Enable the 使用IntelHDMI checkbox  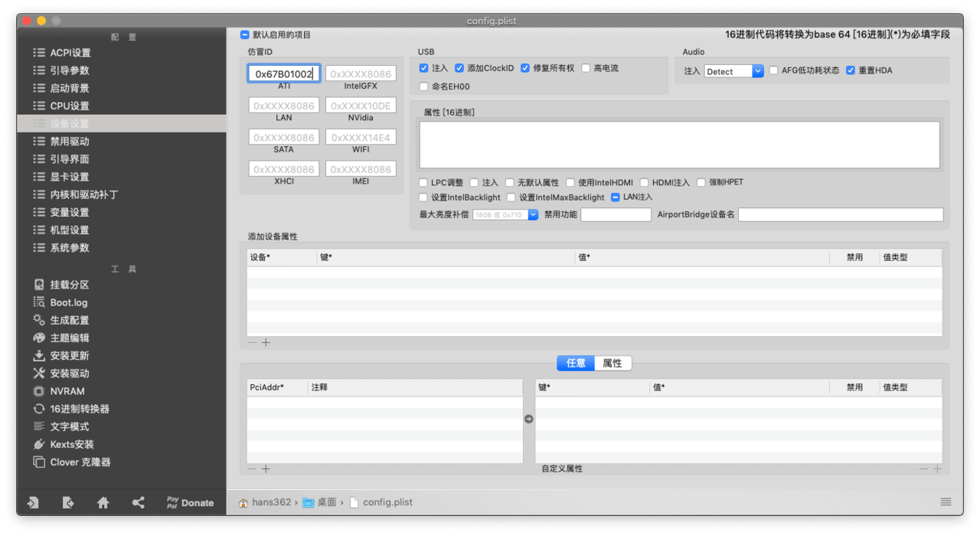pos(570,183)
